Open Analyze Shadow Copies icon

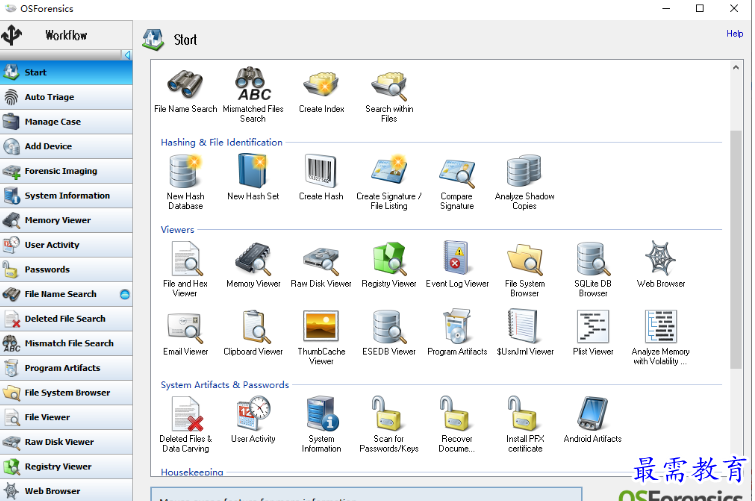point(524,171)
